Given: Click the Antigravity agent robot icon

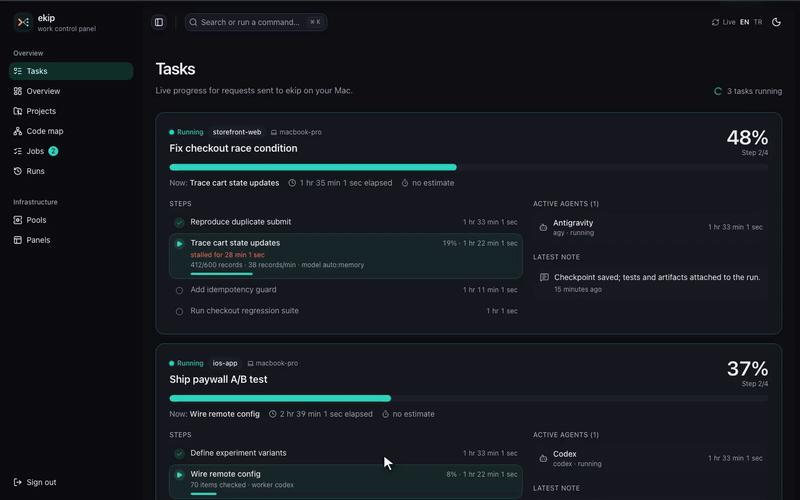Looking at the screenshot, I should pyautogui.click(x=543, y=228).
